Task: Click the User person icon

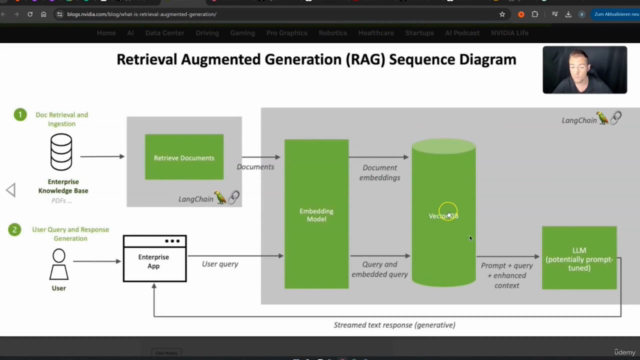Action: tap(59, 264)
